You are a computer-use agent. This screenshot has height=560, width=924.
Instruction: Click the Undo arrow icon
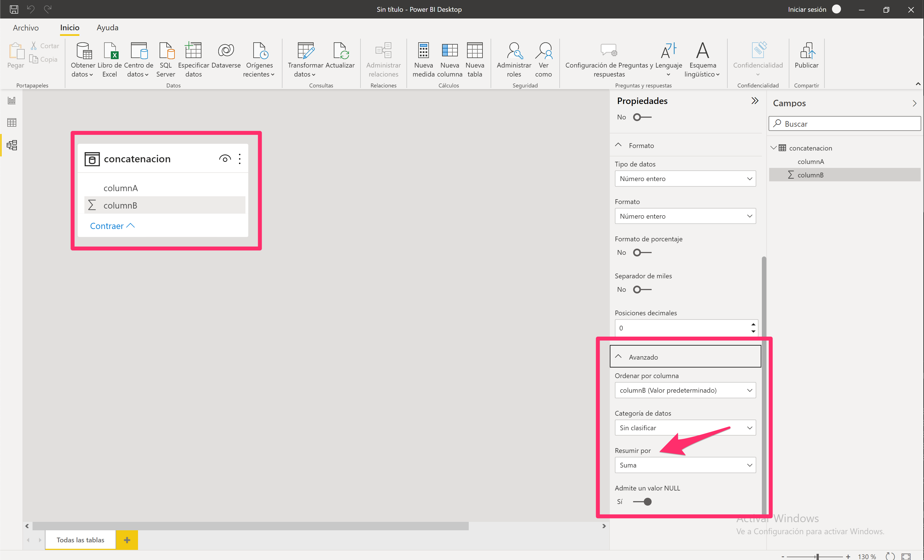(x=31, y=9)
